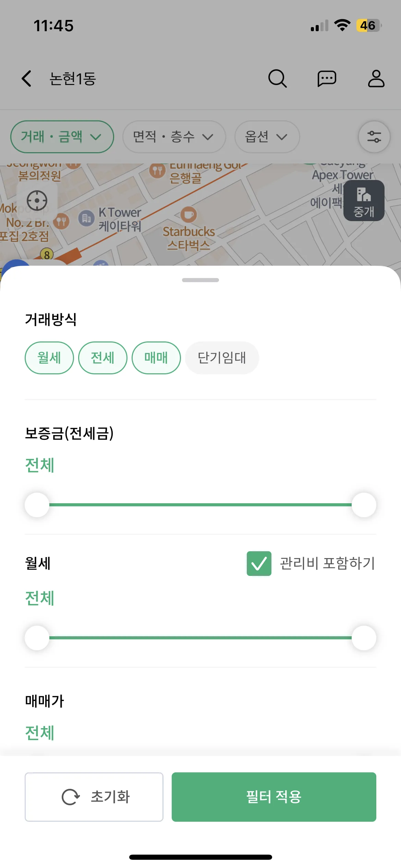Toggle the 전세 transaction type chip
Image resolution: width=401 pixels, height=868 pixels.
(102, 358)
